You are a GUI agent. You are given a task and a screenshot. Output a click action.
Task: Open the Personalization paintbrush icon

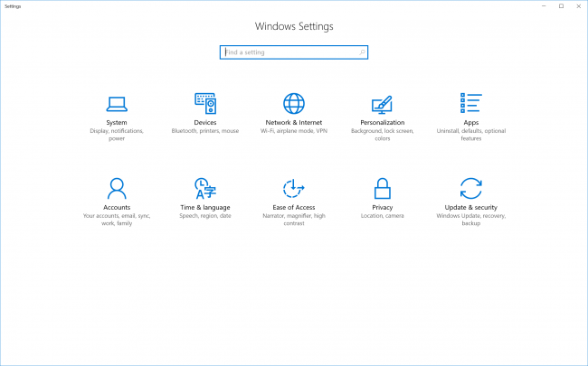[x=382, y=105]
